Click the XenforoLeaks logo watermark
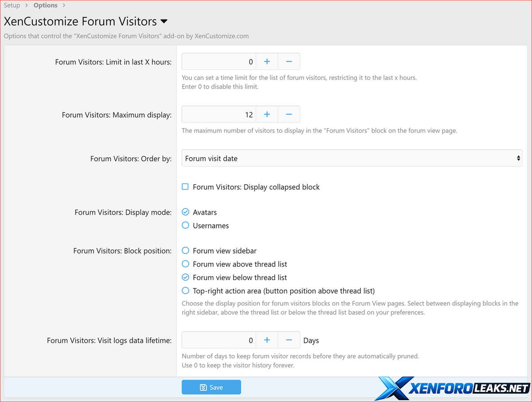This screenshot has width=532, height=402. [452, 389]
